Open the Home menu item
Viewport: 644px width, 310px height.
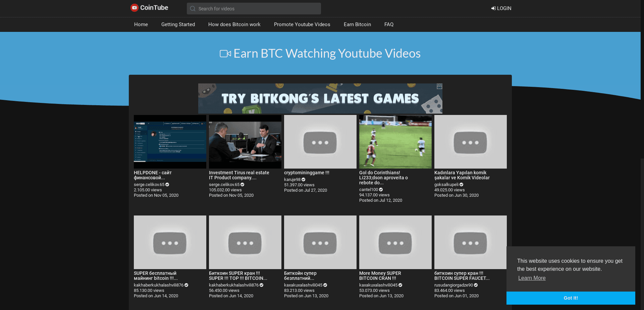pos(141,24)
